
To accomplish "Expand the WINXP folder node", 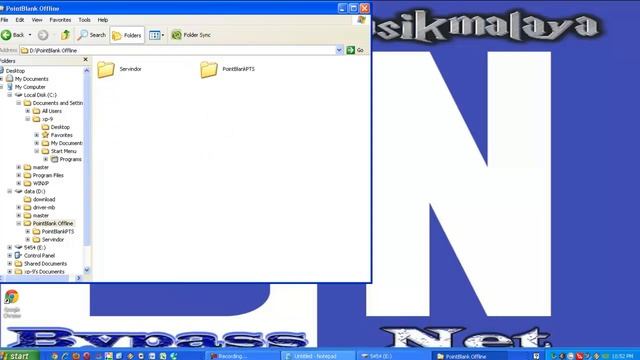I will point(19,183).
